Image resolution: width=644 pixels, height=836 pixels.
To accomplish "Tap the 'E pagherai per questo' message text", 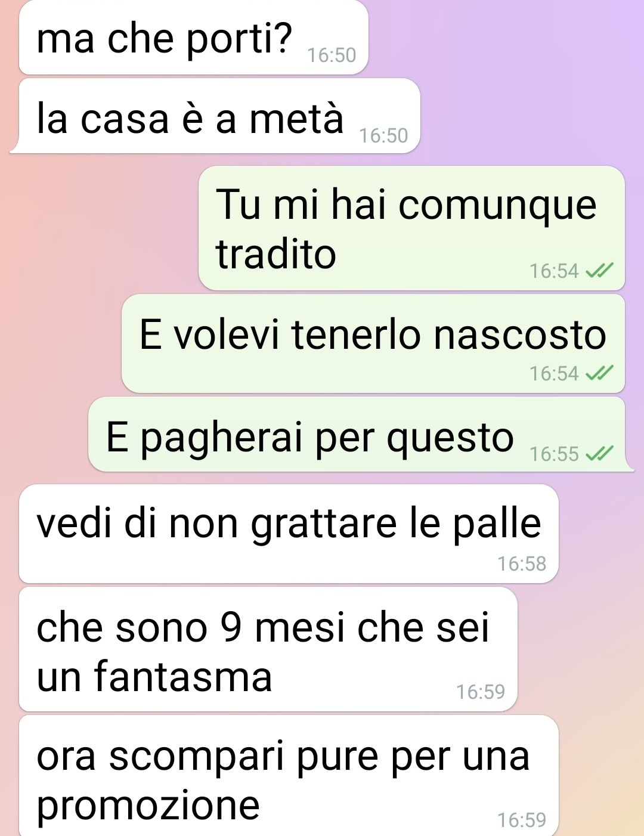I will 309,438.
